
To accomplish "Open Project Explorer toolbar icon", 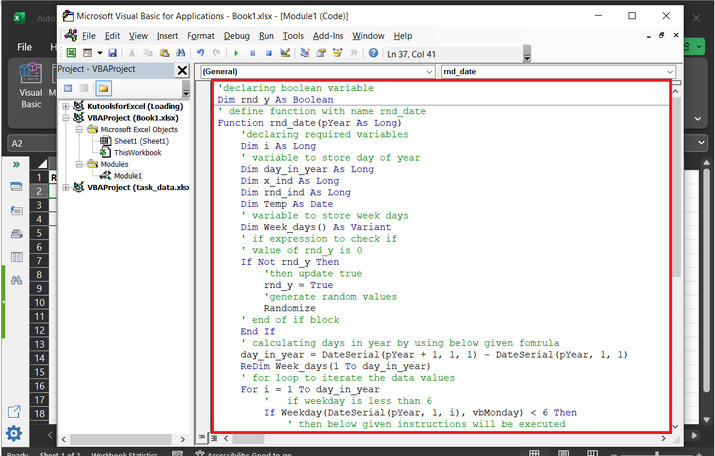I will (305, 53).
